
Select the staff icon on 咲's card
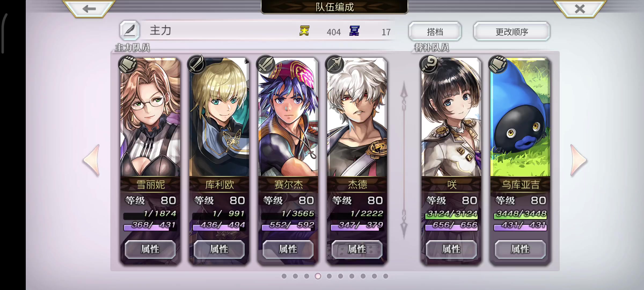tap(429, 64)
